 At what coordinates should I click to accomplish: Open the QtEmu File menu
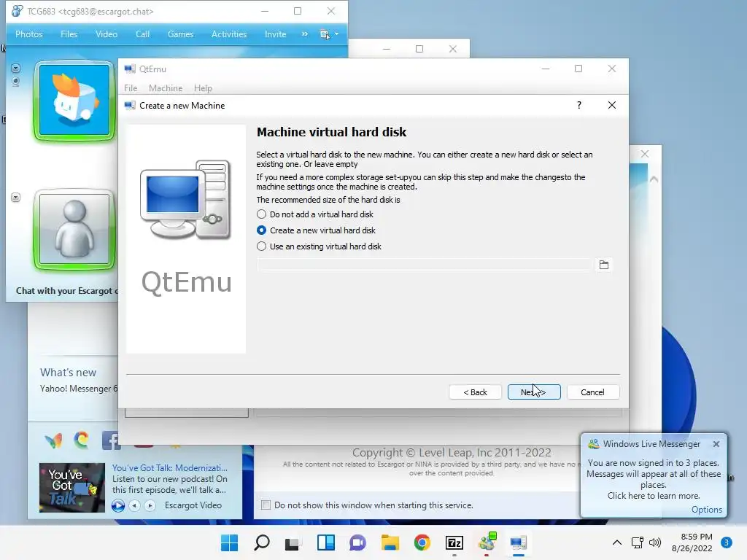pos(131,88)
